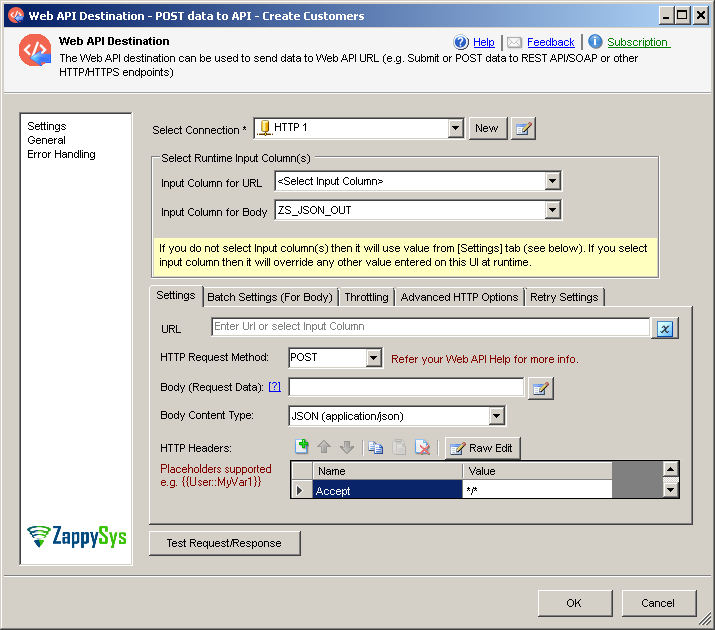Maximize the Web API Destination window
This screenshot has width=715, height=630.
[683, 16]
